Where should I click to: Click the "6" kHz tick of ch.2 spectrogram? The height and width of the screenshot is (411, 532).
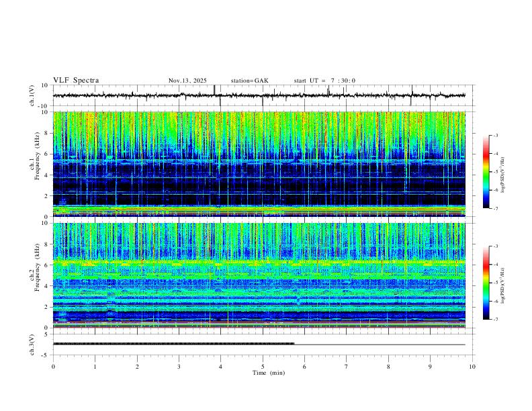click(46, 265)
